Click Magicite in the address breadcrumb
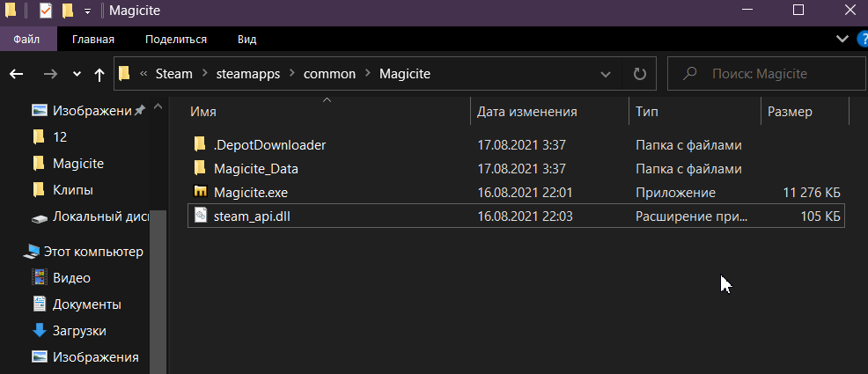The image size is (868, 374). (x=405, y=74)
